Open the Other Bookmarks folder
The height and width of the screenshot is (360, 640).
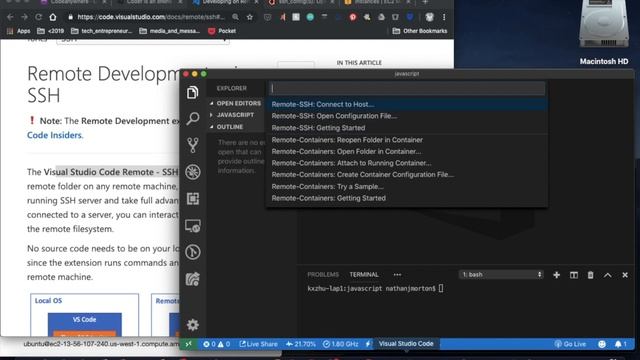[420, 31]
